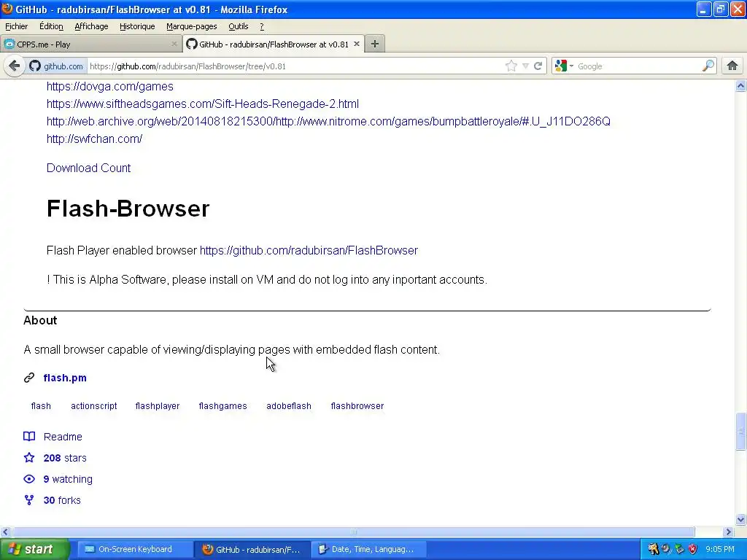This screenshot has width=747, height=560.
Task: Select the adobeflash topic tag
Action: (289, 405)
